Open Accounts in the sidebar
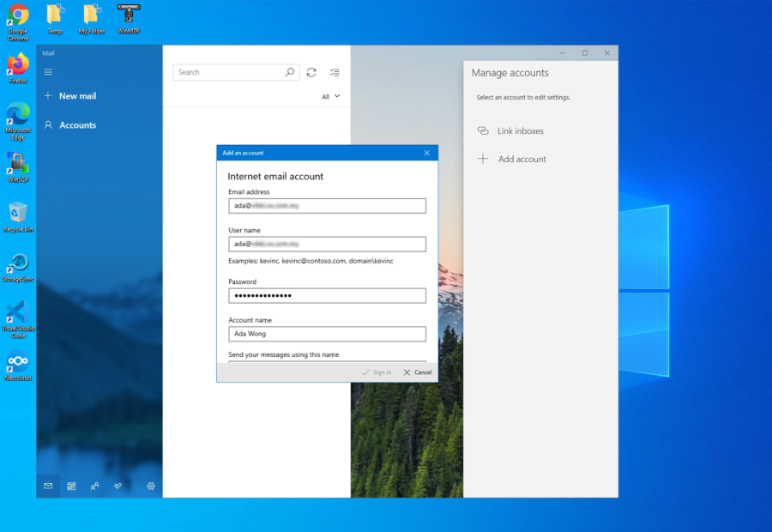This screenshot has width=772, height=532. pos(77,125)
